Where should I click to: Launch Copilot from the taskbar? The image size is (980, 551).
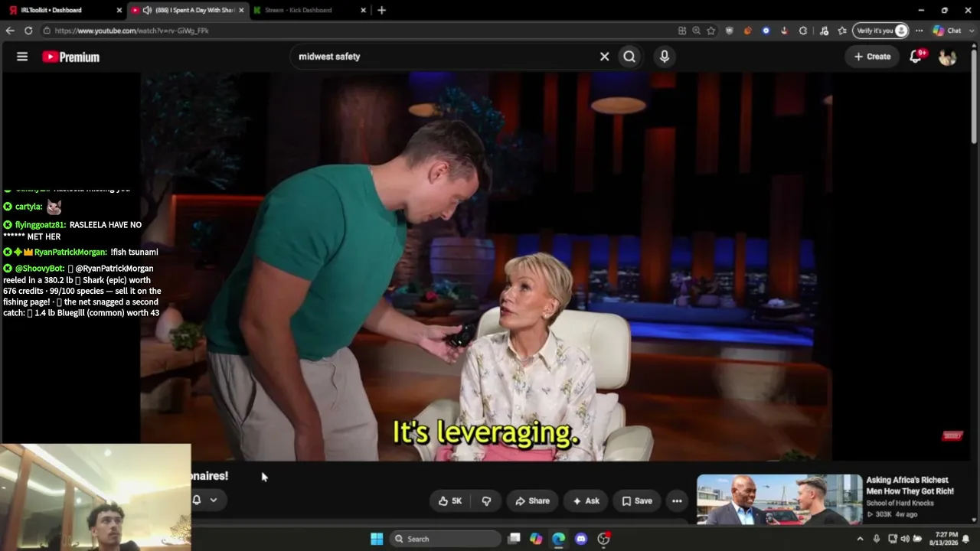tap(536, 539)
